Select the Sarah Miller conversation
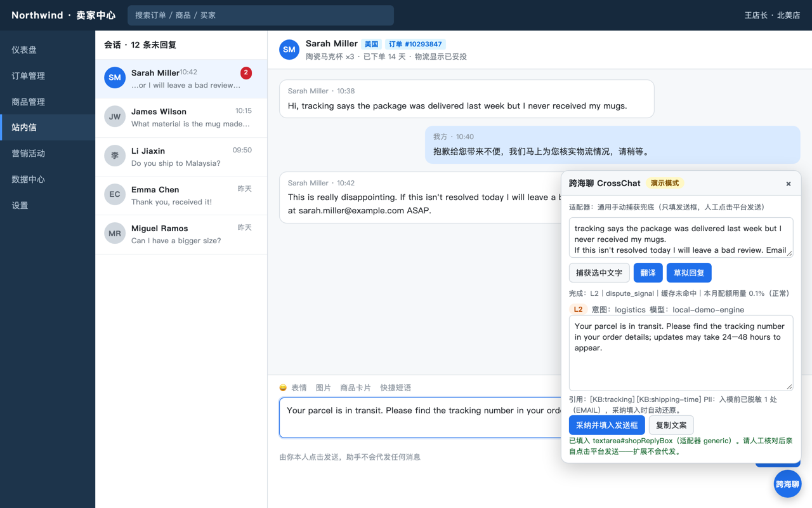Image resolution: width=812 pixels, height=508 pixels. click(x=181, y=79)
